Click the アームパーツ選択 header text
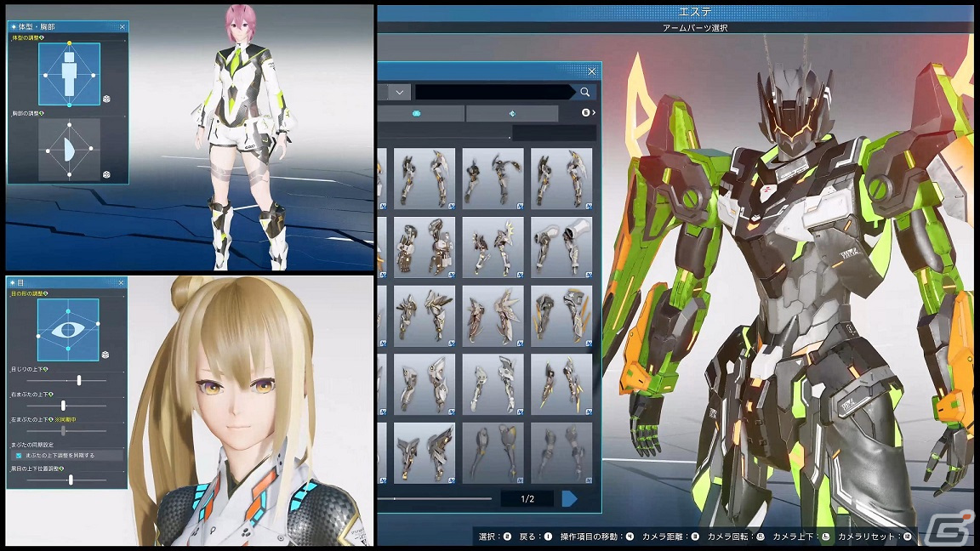Screen dimensions: 980x551 click(x=695, y=28)
